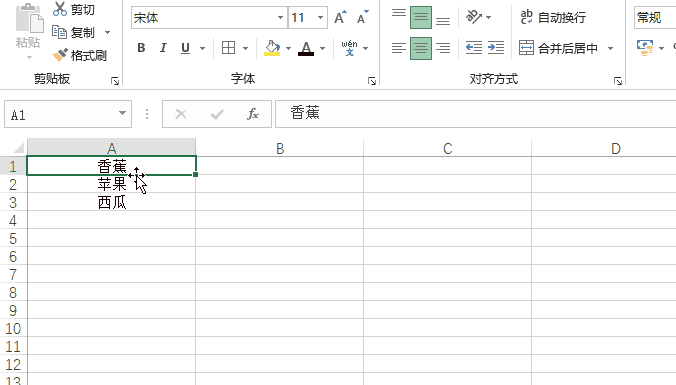Open the fill color dropdown arrow
This screenshot has width=676, height=385.
pyautogui.click(x=288, y=48)
